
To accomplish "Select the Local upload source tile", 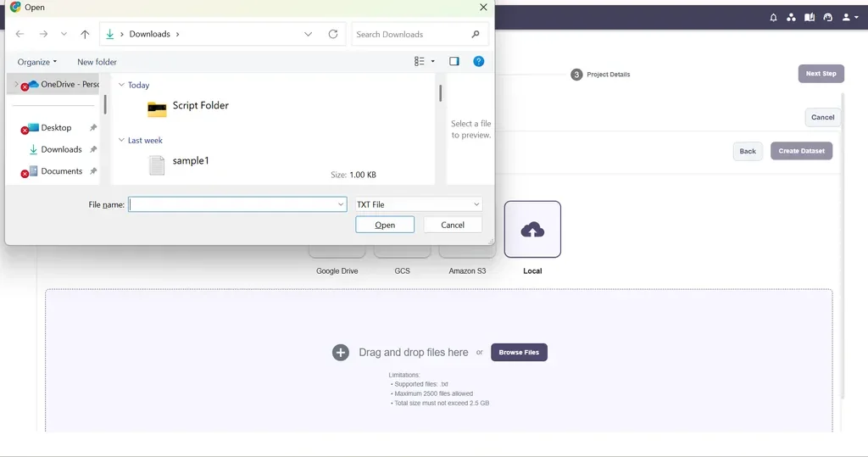I will (532, 229).
